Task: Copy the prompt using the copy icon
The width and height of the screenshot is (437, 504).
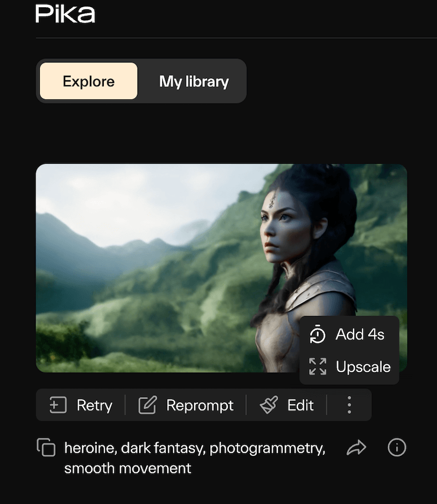Action: pos(46,448)
